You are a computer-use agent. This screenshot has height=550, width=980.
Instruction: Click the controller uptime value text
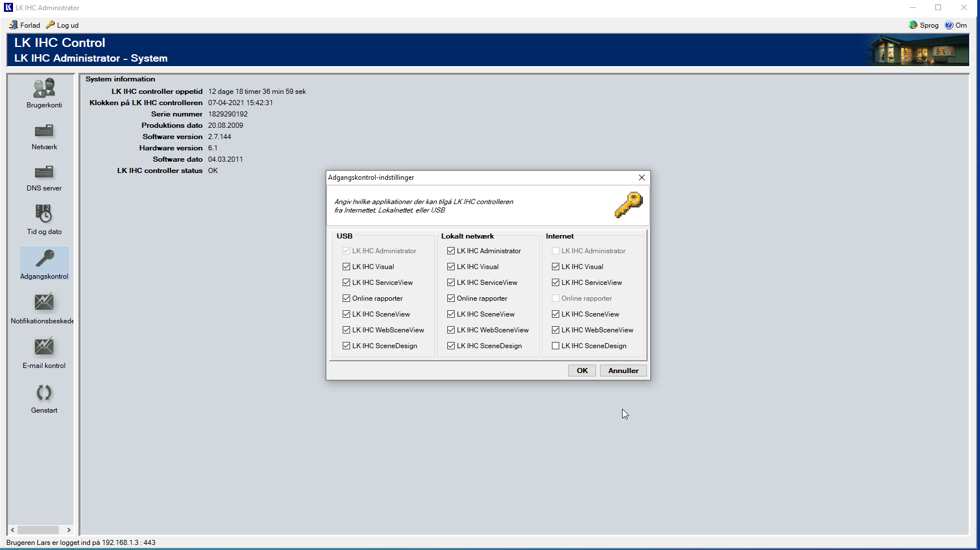coord(257,92)
